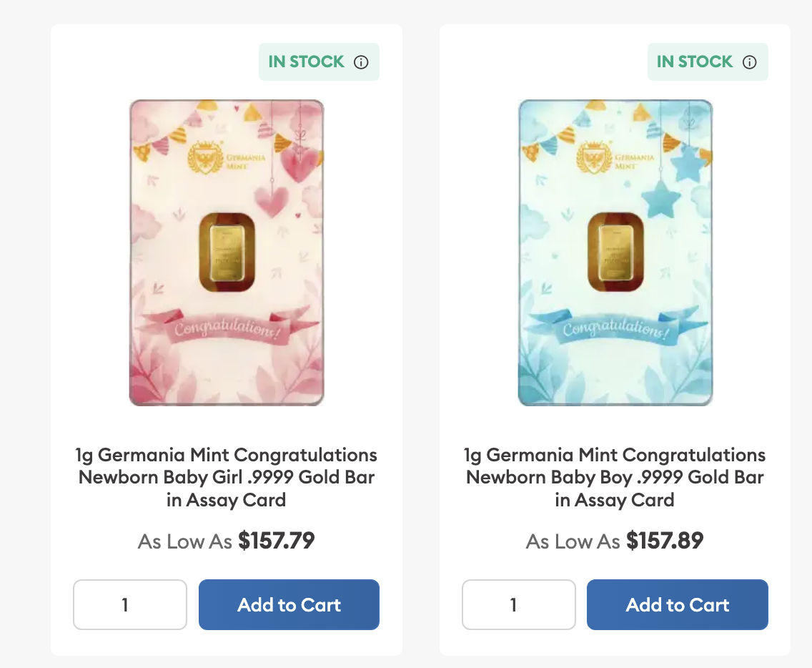812x668 pixels.
Task: Open the Newborn Baby Girl Gold Bar title link
Action: click(x=226, y=477)
